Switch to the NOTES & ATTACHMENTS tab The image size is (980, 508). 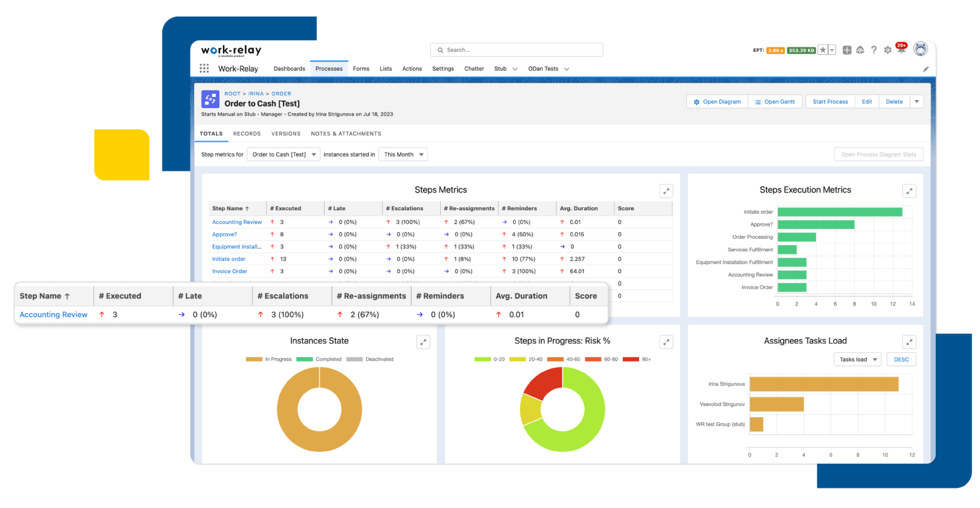pos(346,133)
